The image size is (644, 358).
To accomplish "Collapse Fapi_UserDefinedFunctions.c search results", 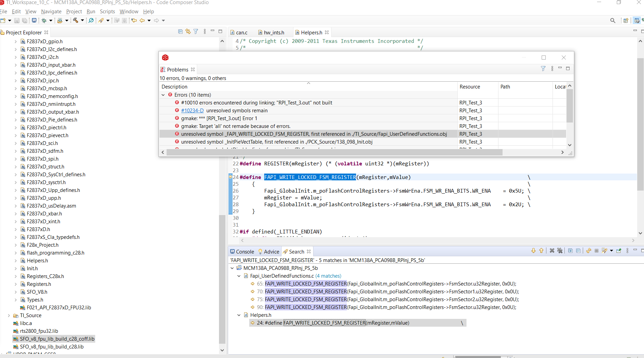I will (x=239, y=276).
